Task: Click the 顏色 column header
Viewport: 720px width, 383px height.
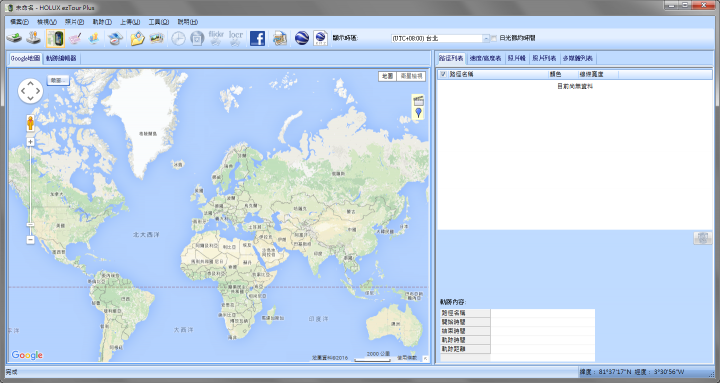Action: tap(562, 74)
